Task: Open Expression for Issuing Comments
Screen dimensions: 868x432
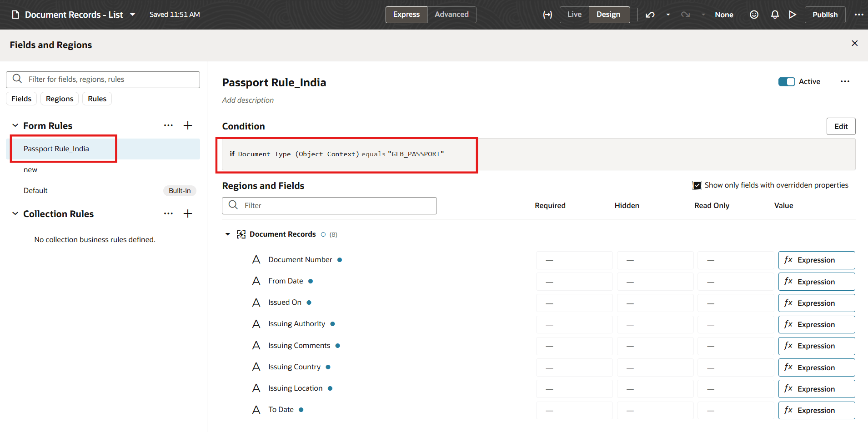Action: 817,346
